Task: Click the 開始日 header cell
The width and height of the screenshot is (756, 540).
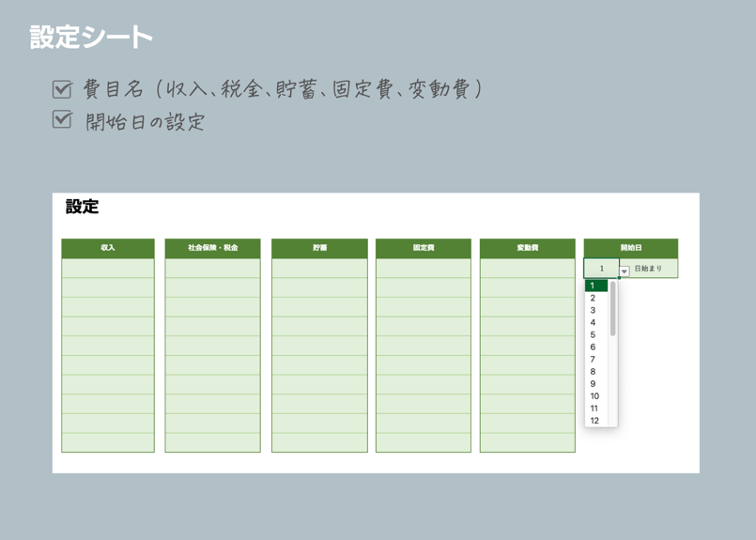Action: 631,248
